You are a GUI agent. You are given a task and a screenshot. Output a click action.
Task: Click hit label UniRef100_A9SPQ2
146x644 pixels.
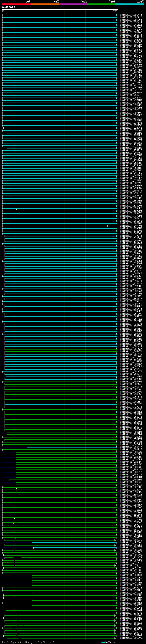[131, 595]
